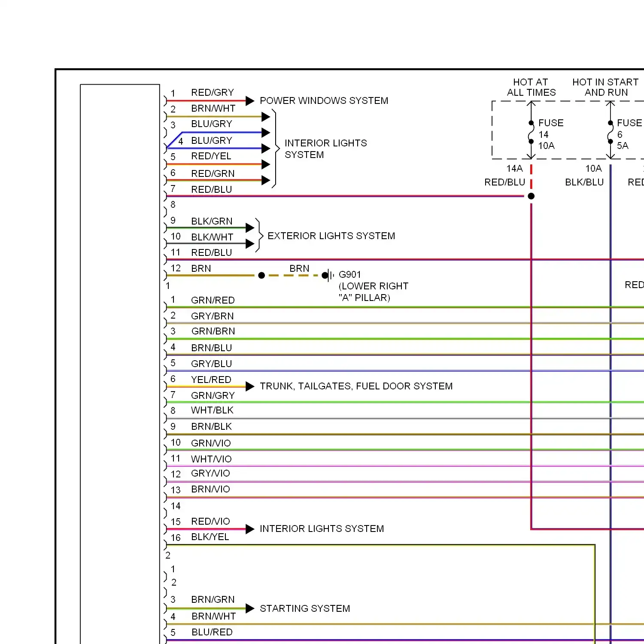Click the arrowhead after the BLK/WHT wire
Viewport: 644px width, 644px height.
[x=250, y=244]
